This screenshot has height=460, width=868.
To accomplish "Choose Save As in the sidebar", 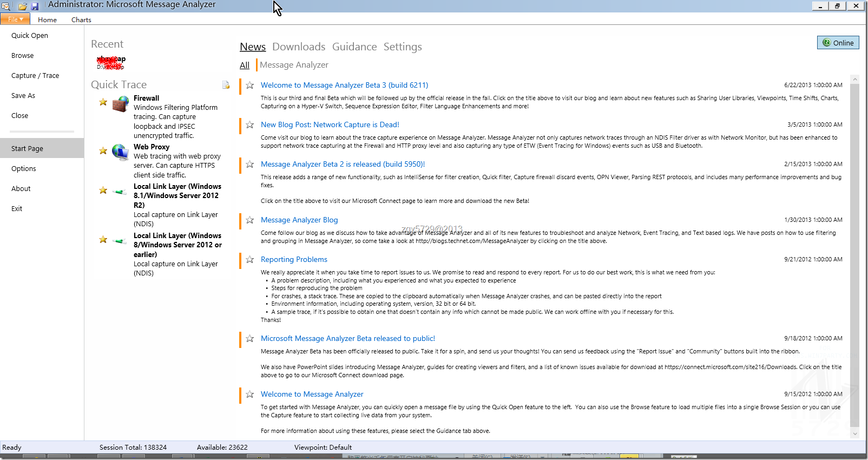I will (x=23, y=96).
